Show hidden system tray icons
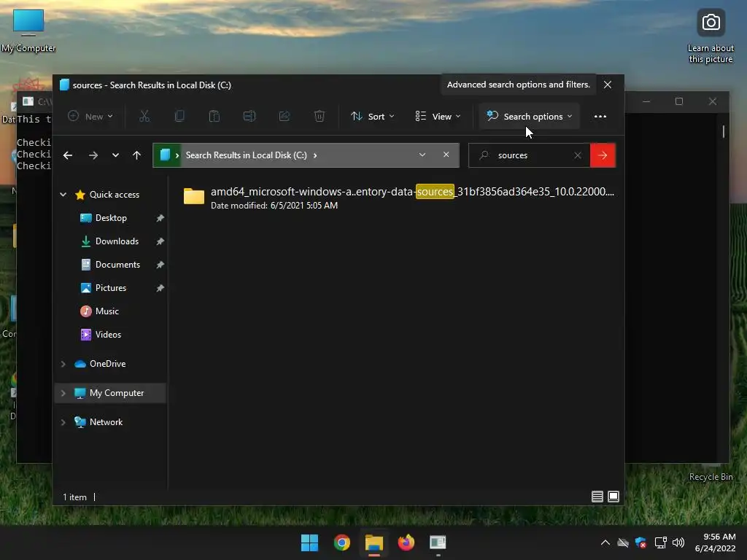 coord(605,542)
